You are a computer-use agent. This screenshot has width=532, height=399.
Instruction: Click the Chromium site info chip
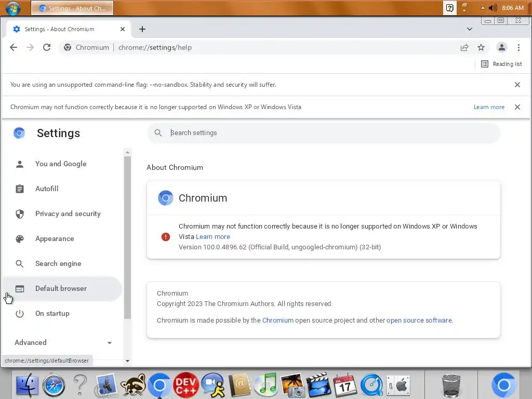(87, 47)
